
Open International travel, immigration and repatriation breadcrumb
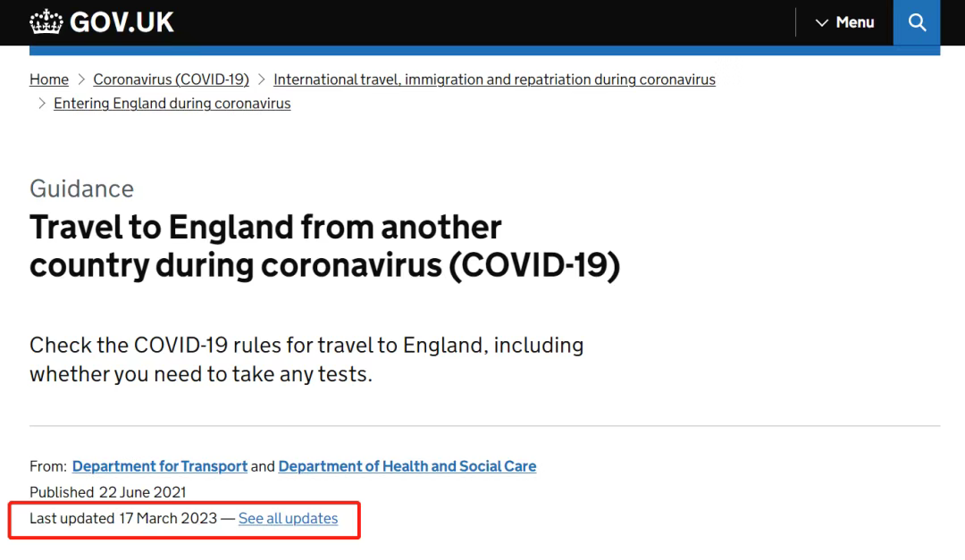click(494, 79)
